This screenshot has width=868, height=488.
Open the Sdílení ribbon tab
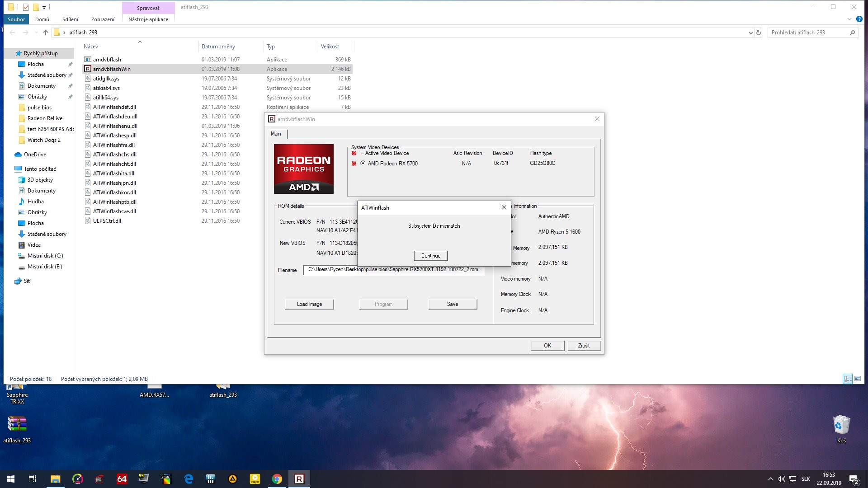[x=70, y=19]
